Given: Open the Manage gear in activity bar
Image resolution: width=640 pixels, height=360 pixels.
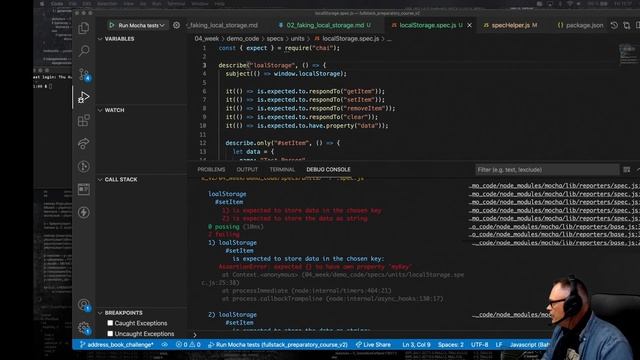Looking at the screenshot, I should point(84,328).
